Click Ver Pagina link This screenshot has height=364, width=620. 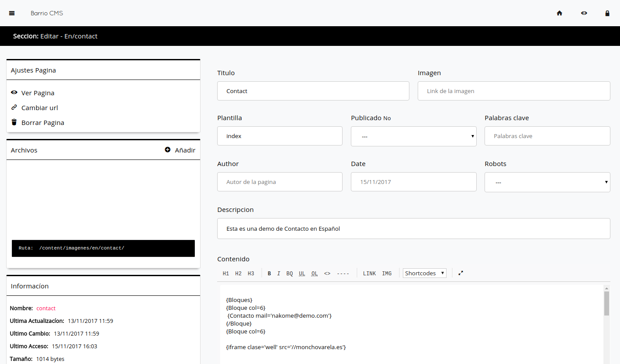[x=38, y=93]
